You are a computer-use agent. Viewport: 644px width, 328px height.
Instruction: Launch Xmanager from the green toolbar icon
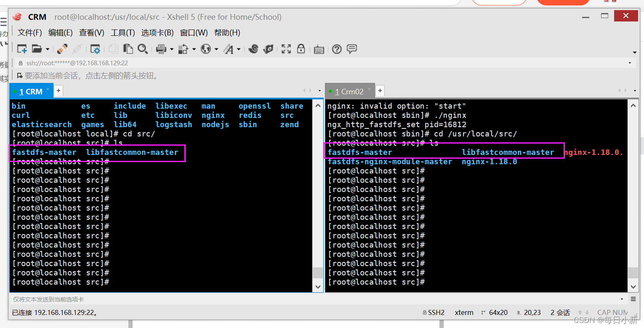tap(268, 49)
